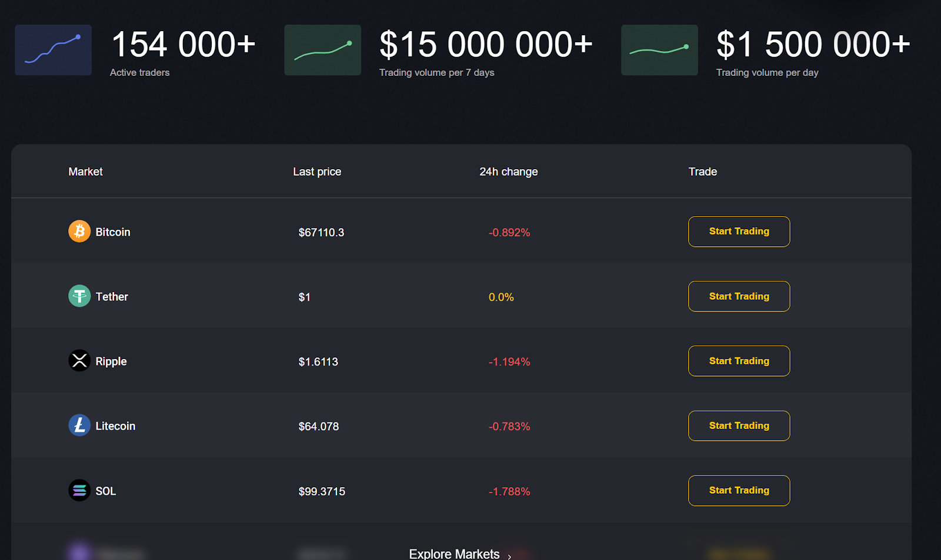Image resolution: width=941 pixels, height=560 pixels.
Task: Click the Bitcoin coin icon
Action: click(x=79, y=232)
